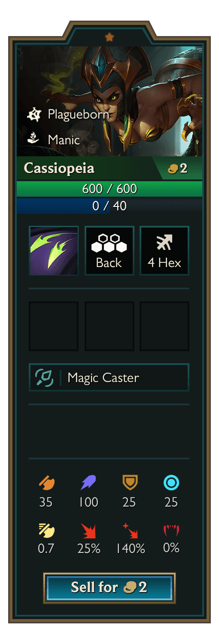The height and width of the screenshot is (644, 219).
Task: Click the Magic Caster role icon
Action: (x=44, y=377)
